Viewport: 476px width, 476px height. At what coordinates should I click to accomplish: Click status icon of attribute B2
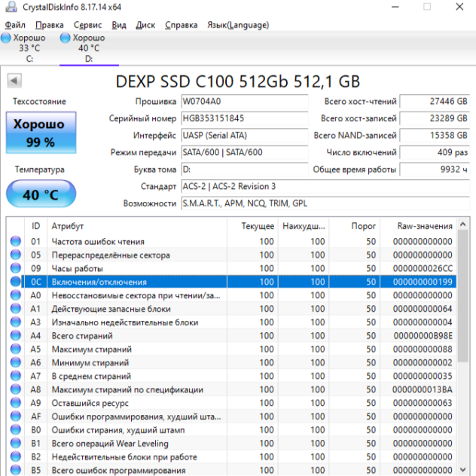pyautogui.click(x=16, y=456)
